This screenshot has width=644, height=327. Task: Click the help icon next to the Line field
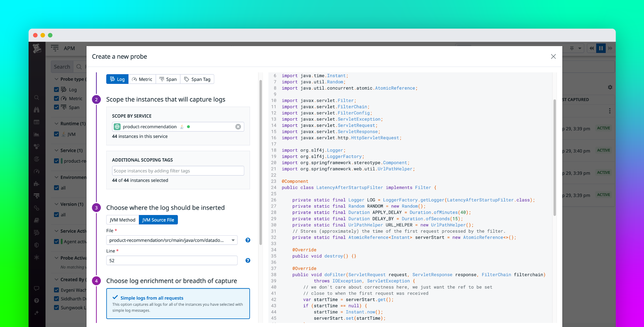click(247, 260)
